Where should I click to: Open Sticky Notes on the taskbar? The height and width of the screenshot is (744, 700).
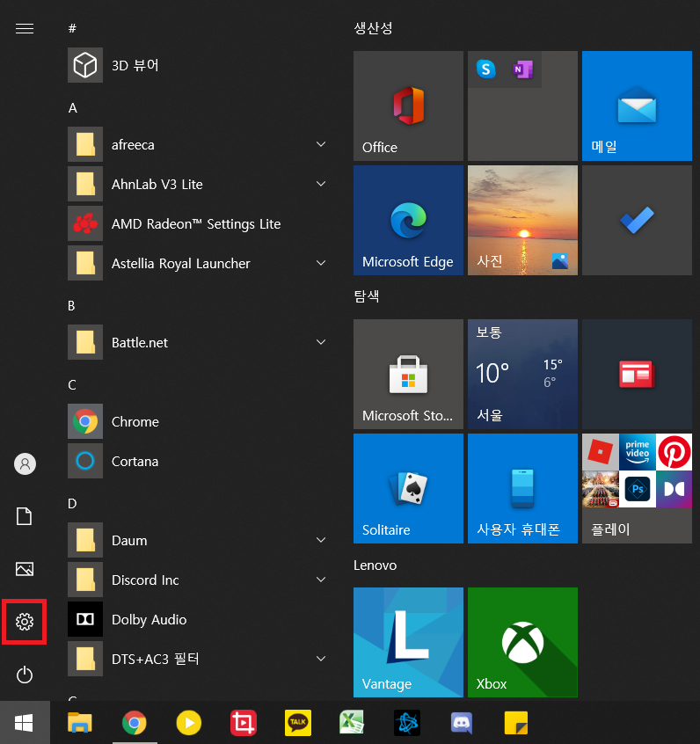point(516,723)
